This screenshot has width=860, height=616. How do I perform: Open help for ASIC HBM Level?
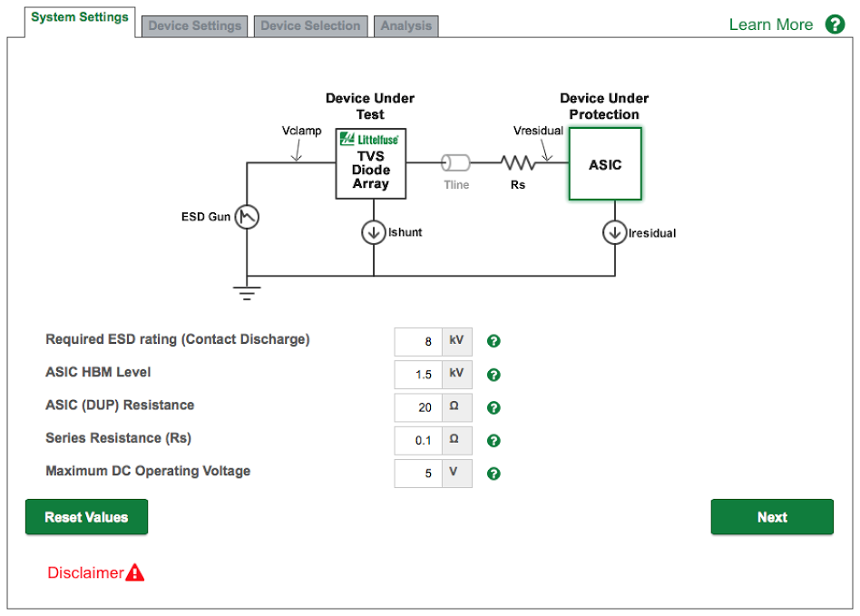(x=494, y=375)
